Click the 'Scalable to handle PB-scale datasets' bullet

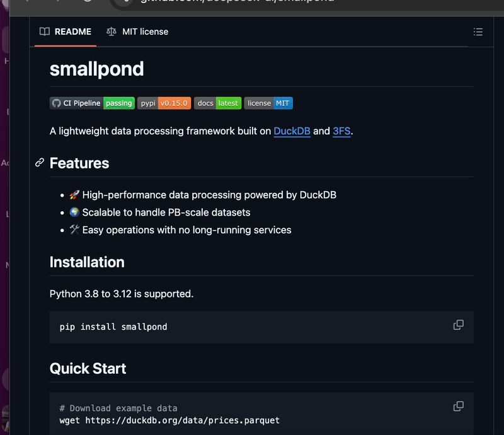pos(166,212)
